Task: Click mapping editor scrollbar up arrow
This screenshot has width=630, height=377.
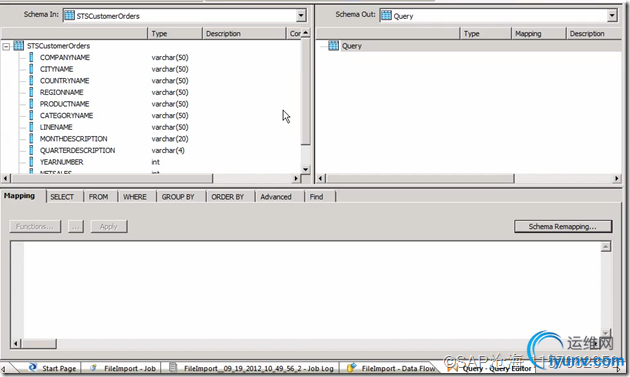Action: [x=606, y=246]
